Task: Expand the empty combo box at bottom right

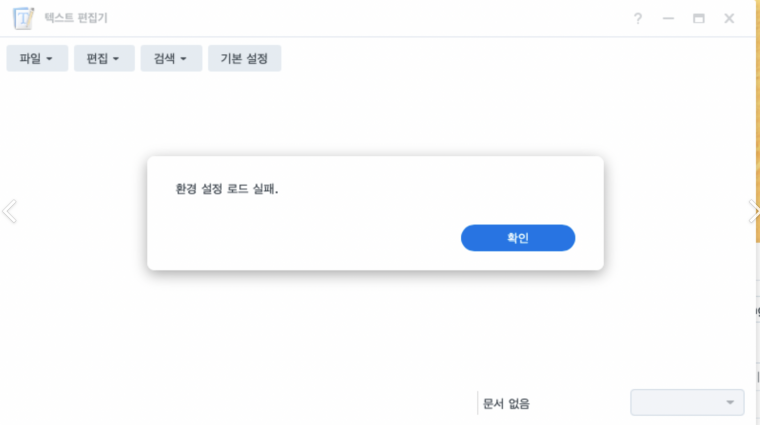Action: pyautogui.click(x=687, y=402)
